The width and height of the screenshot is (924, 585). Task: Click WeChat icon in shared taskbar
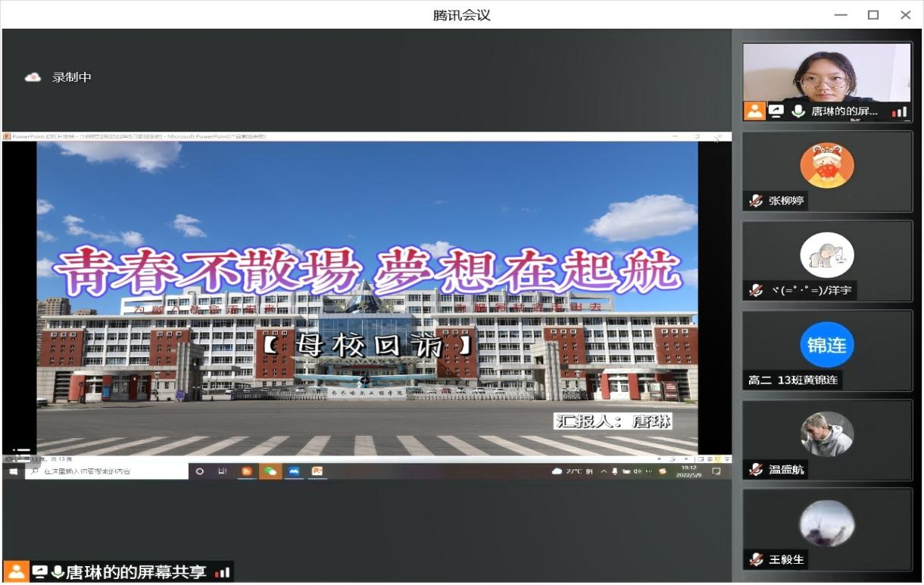[x=270, y=471]
